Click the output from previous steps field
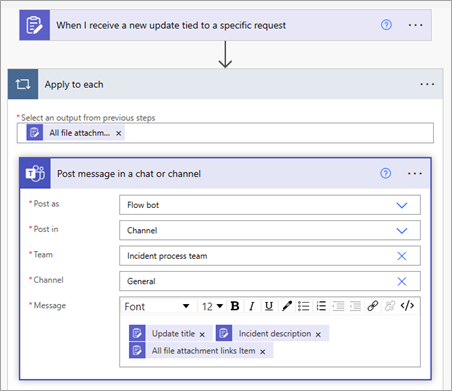The image size is (452, 391). pos(225,133)
